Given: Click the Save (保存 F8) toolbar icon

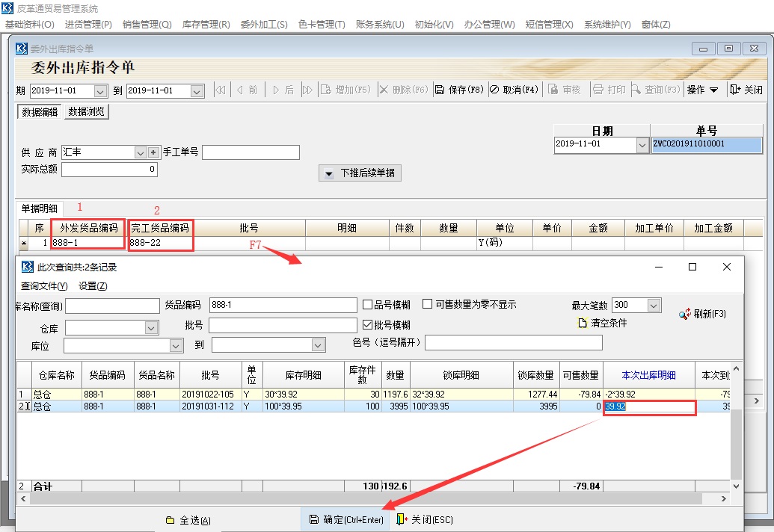Looking at the screenshot, I should click(440, 90).
